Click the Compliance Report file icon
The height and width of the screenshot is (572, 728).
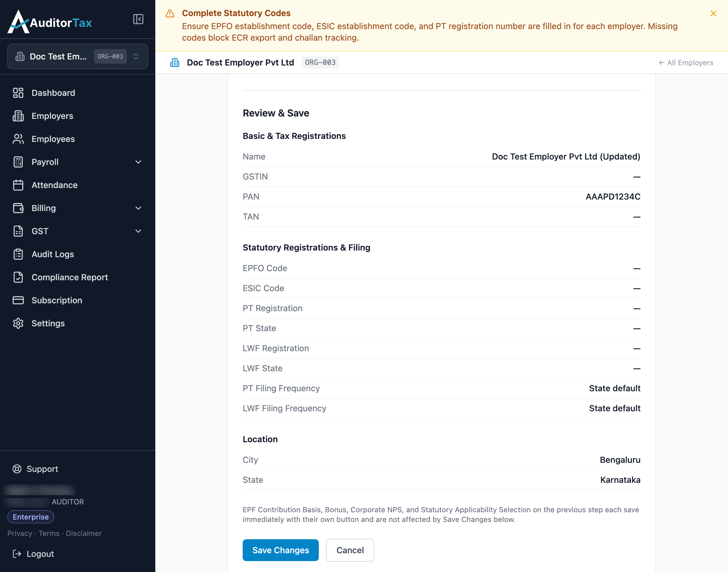click(18, 277)
